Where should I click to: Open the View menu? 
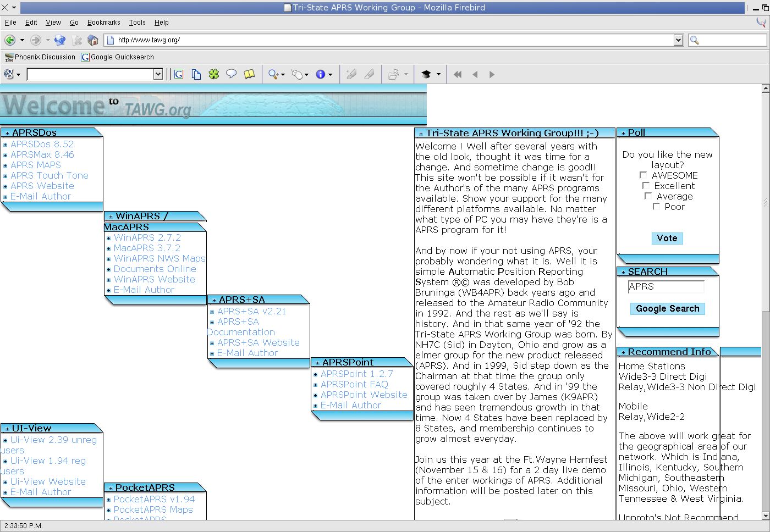(53, 23)
